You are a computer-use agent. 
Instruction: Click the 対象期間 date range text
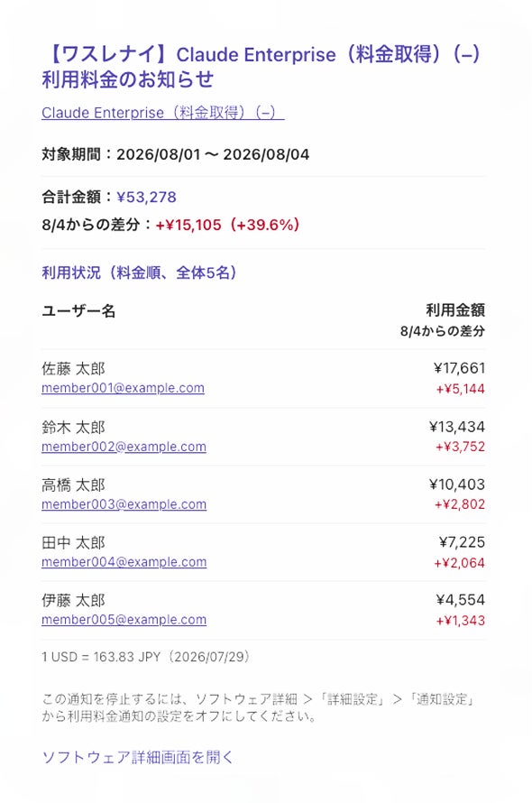[176, 154]
